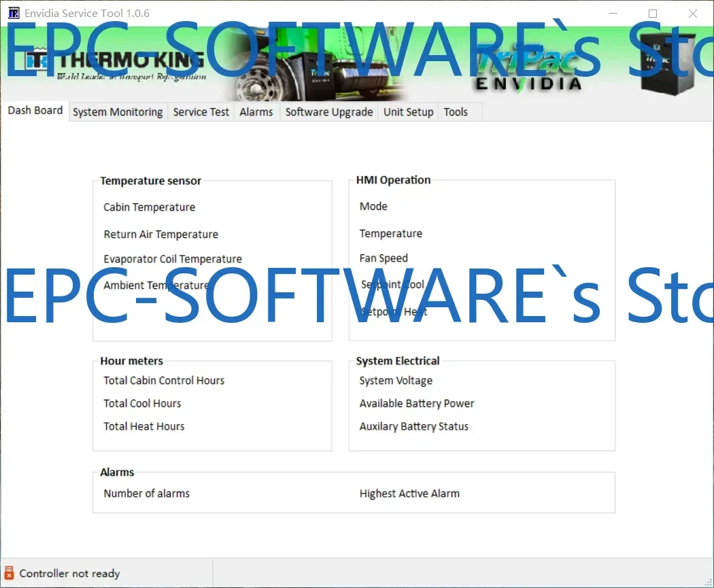Open the Software Upgrade tab
Screen dimensions: 714x588
point(328,111)
